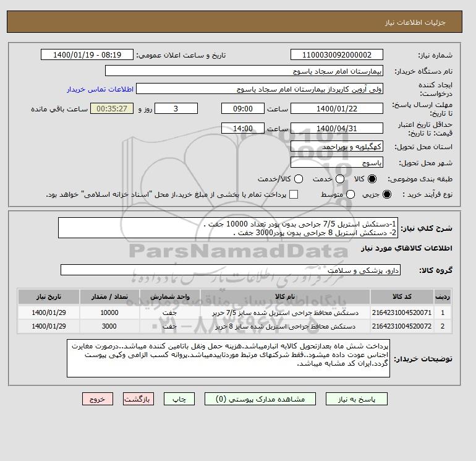Viewport: 476px width, 461px height.
Task: Click the unit cell جفت in row 1
Action: pos(170,312)
